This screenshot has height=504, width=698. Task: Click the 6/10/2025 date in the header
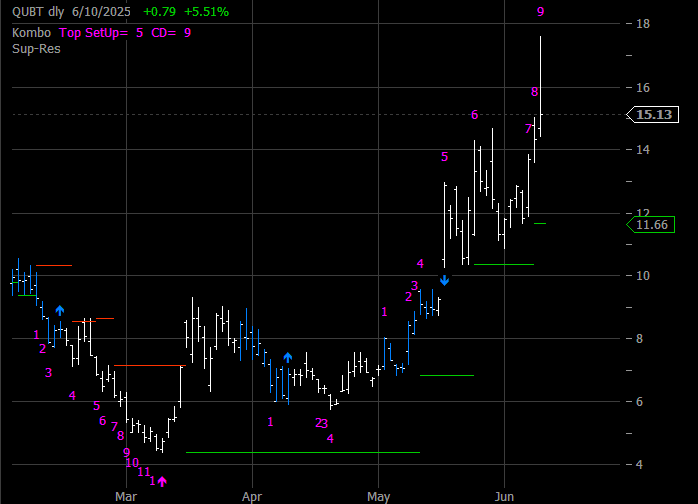[x=101, y=12]
